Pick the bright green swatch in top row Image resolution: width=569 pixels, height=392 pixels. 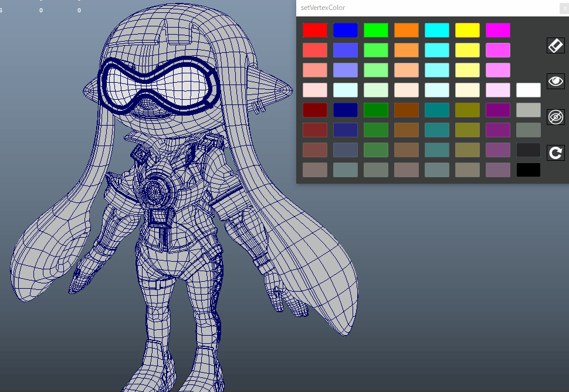[x=376, y=30]
